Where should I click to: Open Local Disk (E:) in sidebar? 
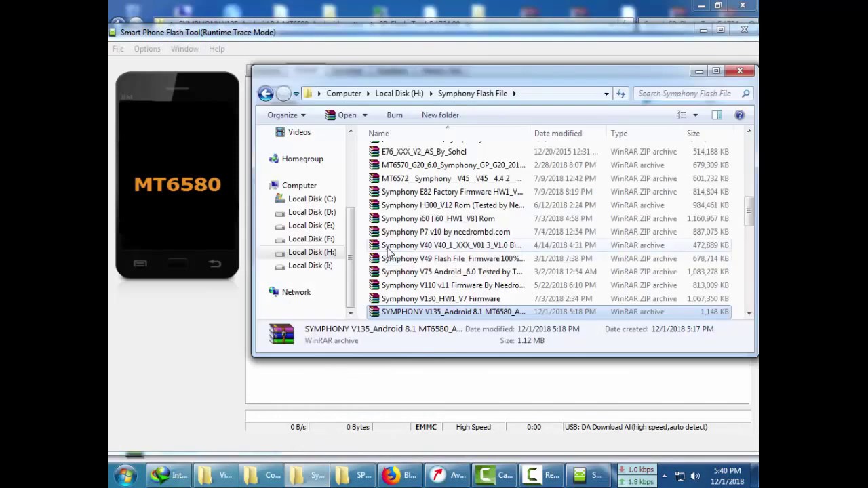pyautogui.click(x=311, y=226)
